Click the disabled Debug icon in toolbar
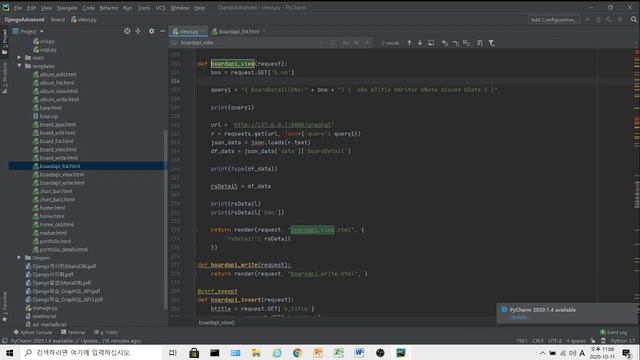 [x=598, y=19]
